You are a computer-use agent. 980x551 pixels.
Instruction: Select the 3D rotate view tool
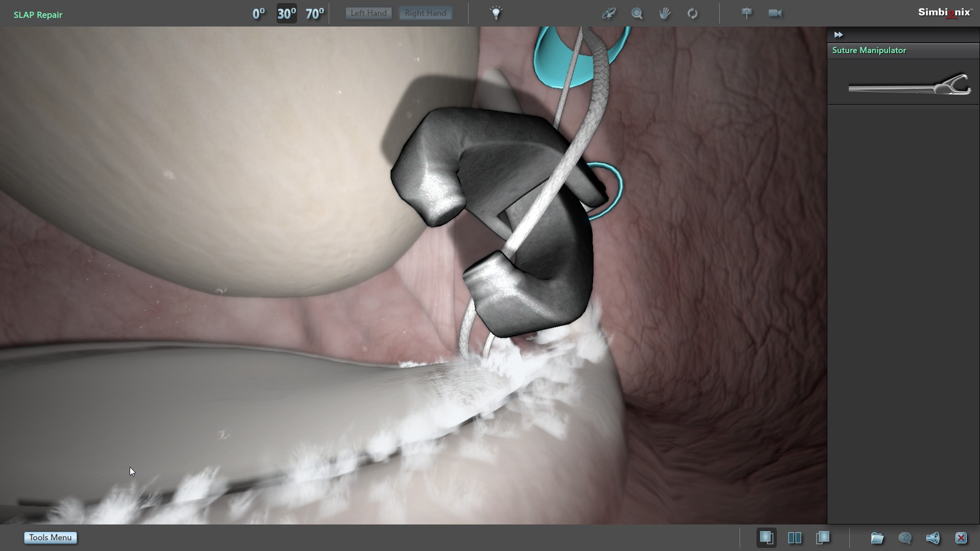coord(609,13)
